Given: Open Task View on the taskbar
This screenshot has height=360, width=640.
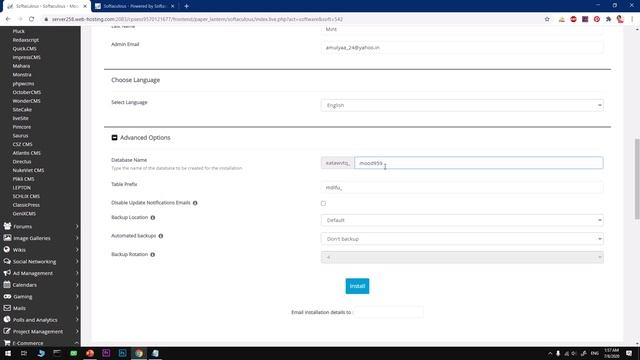Looking at the screenshot, I should coord(24,353).
